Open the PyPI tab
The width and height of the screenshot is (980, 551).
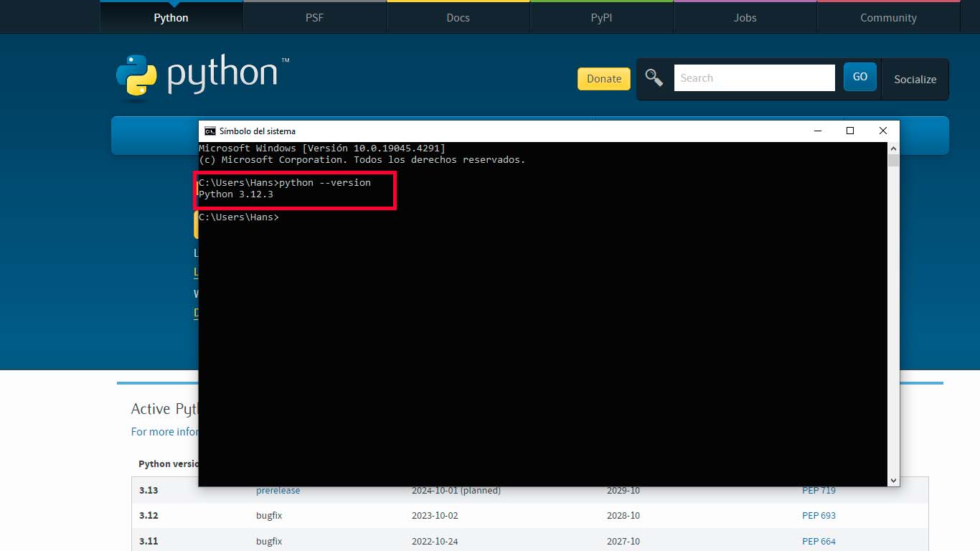point(601,17)
